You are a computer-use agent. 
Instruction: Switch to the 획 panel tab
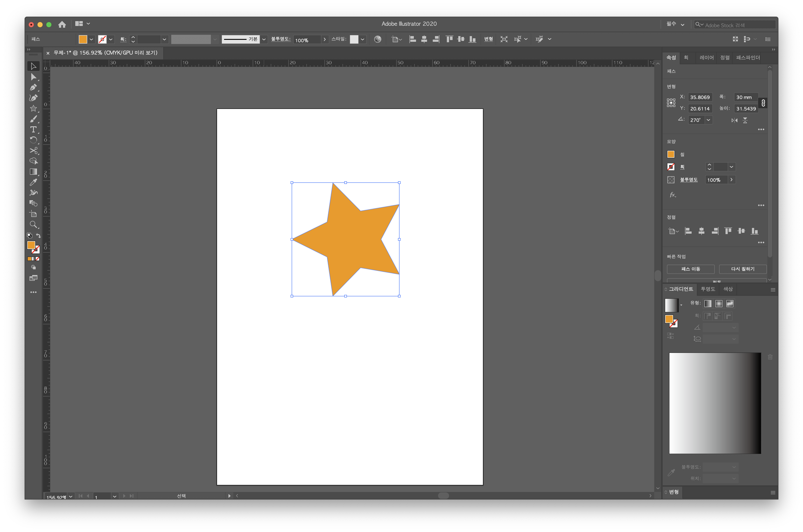click(x=686, y=58)
